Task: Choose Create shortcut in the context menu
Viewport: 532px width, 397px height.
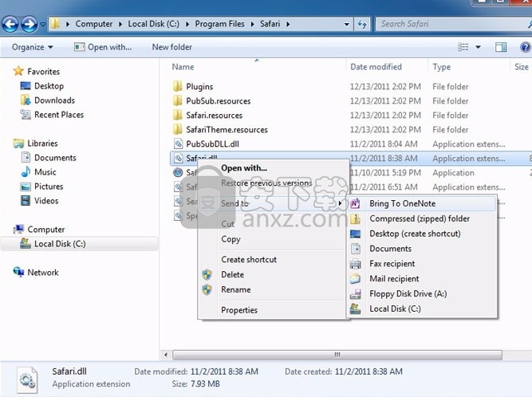Action: pyautogui.click(x=249, y=259)
